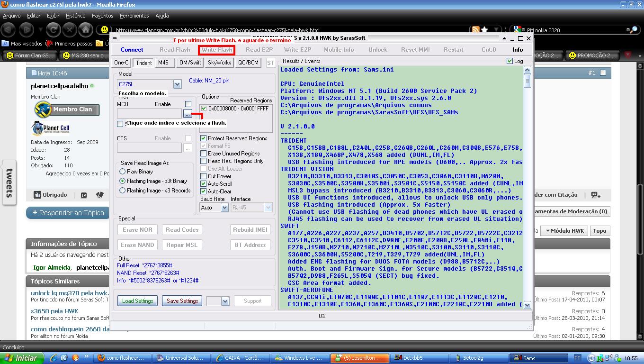Enable the Cut Power option
This screenshot has height=364, width=644.
click(x=204, y=176)
